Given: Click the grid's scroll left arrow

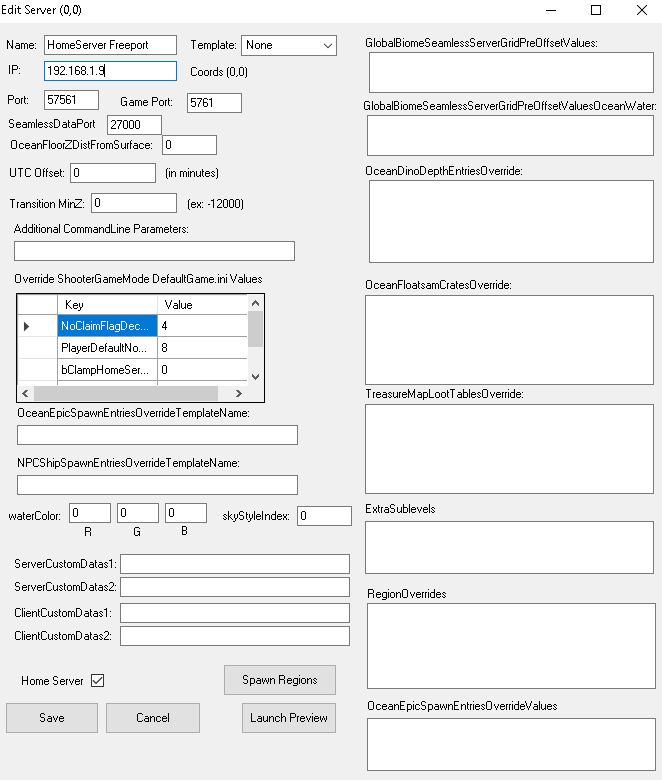Looking at the screenshot, I should pyautogui.click(x=25, y=393).
